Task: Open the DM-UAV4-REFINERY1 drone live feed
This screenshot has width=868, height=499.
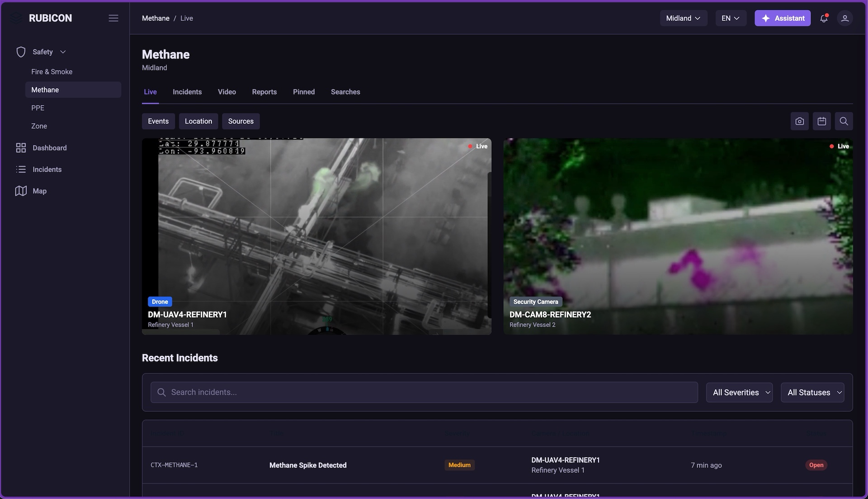Action: coord(316,236)
